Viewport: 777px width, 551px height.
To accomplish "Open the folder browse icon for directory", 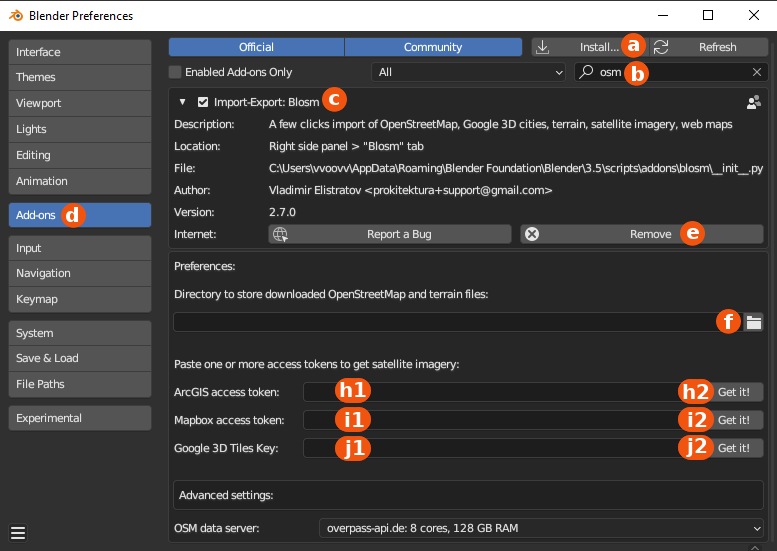I will click(x=754, y=322).
